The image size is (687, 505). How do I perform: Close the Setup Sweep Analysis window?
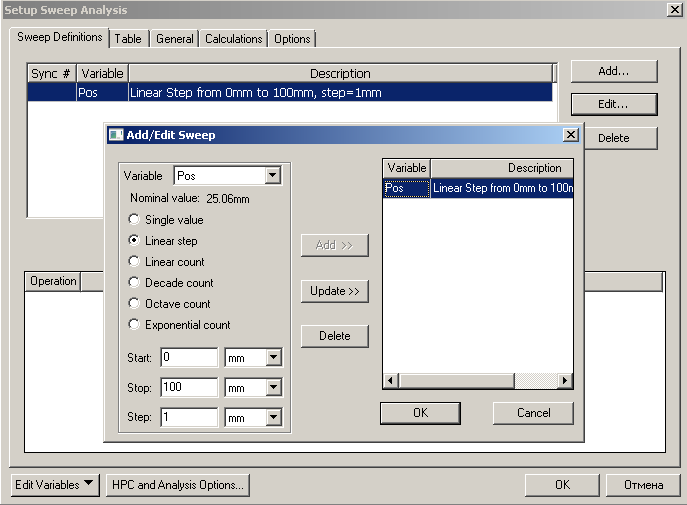pyautogui.click(x=675, y=9)
